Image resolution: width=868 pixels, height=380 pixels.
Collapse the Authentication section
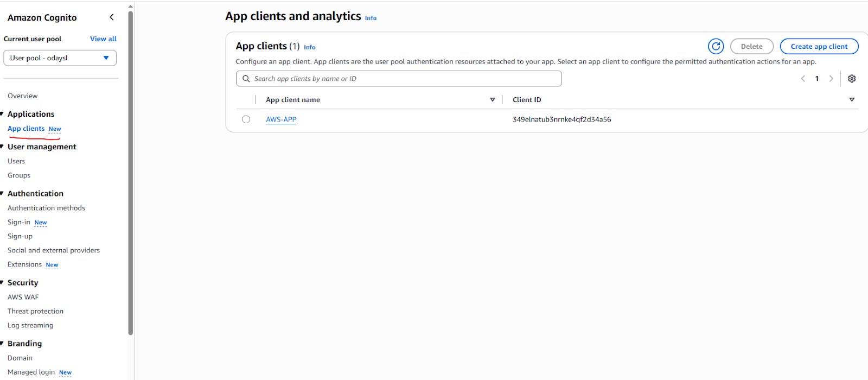coord(3,193)
